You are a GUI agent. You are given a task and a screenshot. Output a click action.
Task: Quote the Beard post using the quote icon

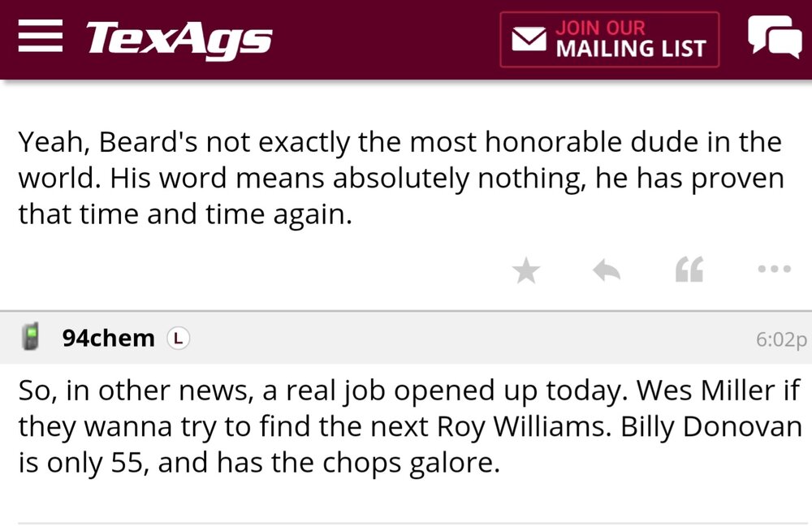689,271
